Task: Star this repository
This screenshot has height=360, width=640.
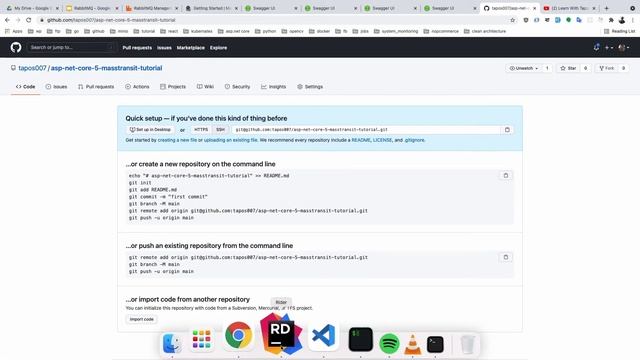Action: 569,68
